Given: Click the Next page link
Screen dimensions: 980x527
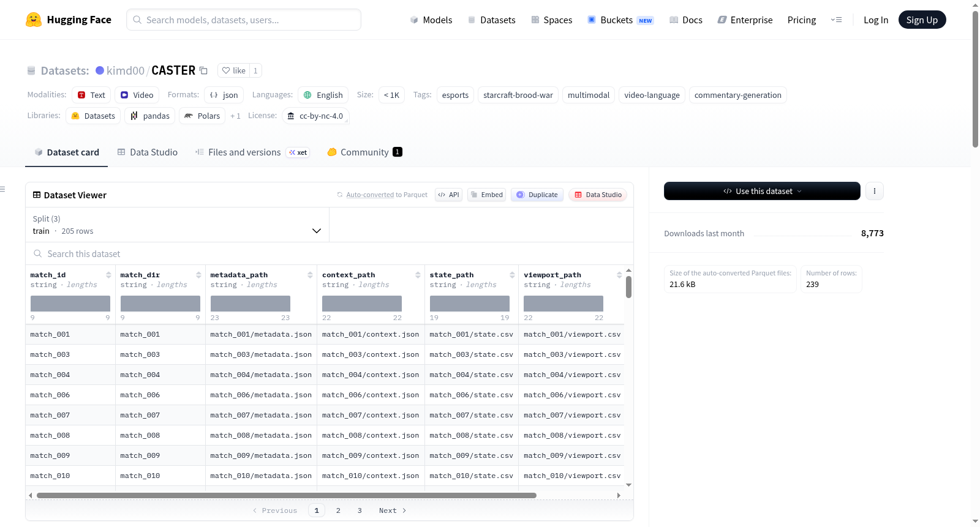Looking at the screenshot, I should click(x=393, y=510).
